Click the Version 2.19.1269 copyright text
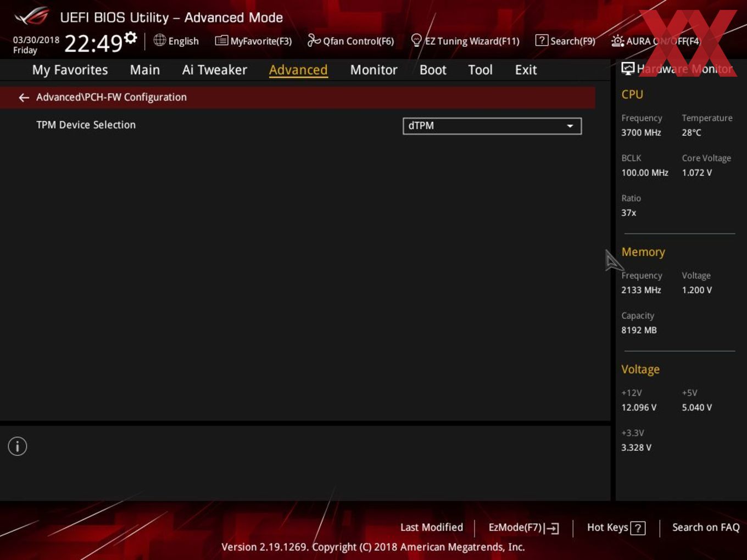 [373, 547]
